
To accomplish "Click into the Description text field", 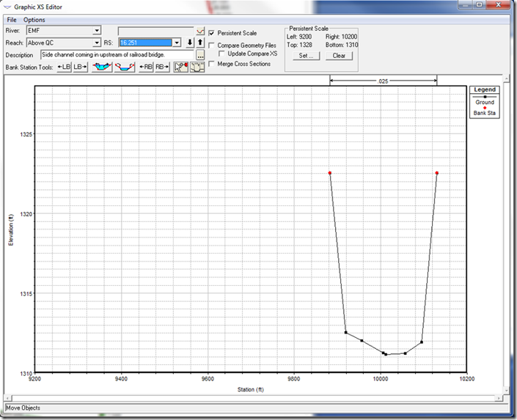I will click(117, 55).
